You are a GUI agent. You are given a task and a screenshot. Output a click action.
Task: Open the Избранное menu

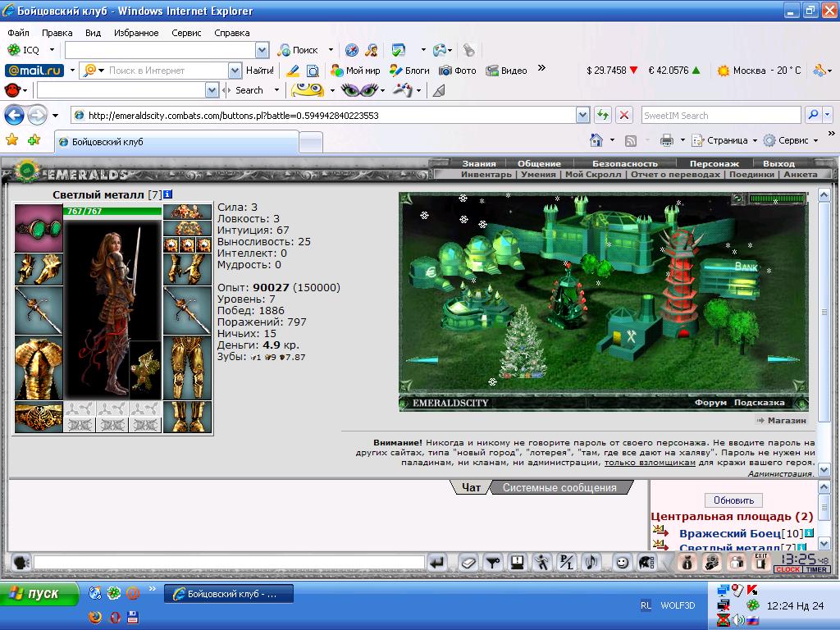[136, 33]
